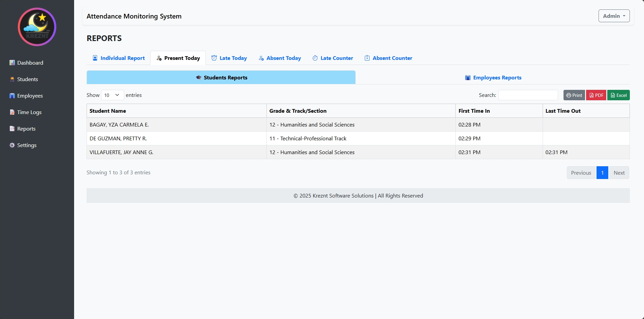The width and height of the screenshot is (644, 319).
Task: Click the Absent Counter clipboard icon
Action: point(367,58)
